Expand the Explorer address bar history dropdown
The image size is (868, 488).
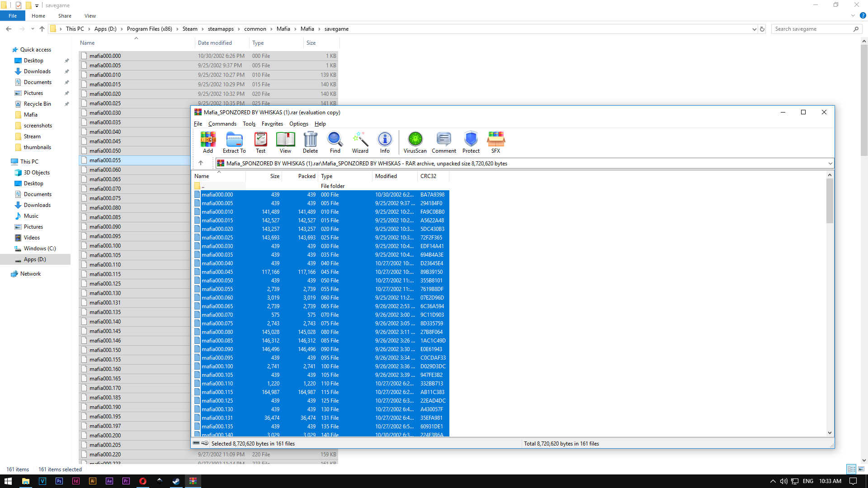coord(754,29)
